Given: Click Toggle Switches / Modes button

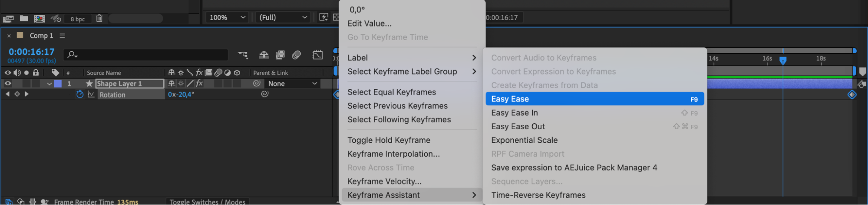Looking at the screenshot, I should pos(207,202).
